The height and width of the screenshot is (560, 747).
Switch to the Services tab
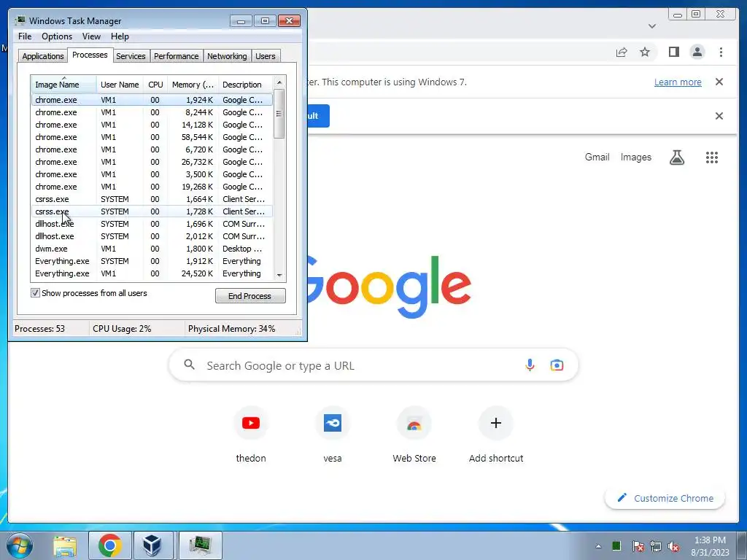pyautogui.click(x=131, y=56)
